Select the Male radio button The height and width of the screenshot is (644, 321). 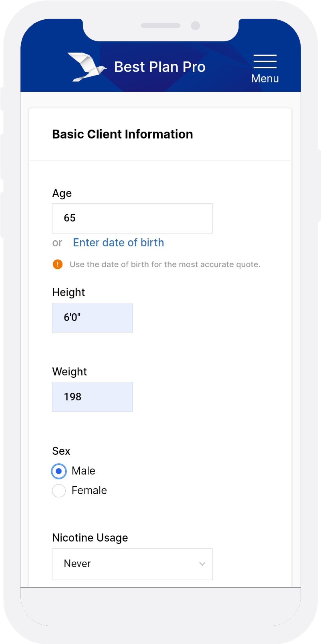59,471
